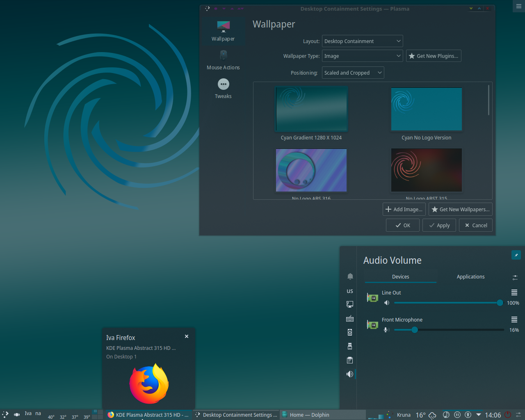Open the Mouse Actions settings page
Viewport: 525px width, 420px height.
click(223, 60)
